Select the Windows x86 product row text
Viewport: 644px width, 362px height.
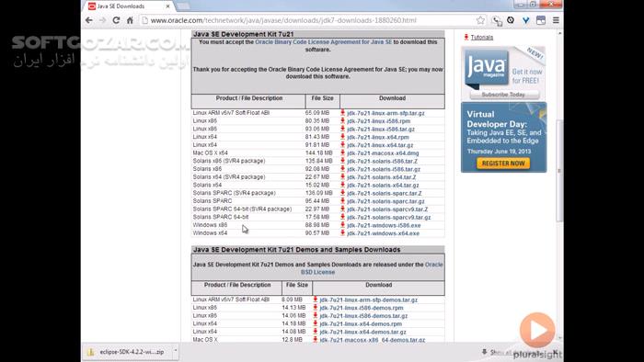[x=210, y=225]
